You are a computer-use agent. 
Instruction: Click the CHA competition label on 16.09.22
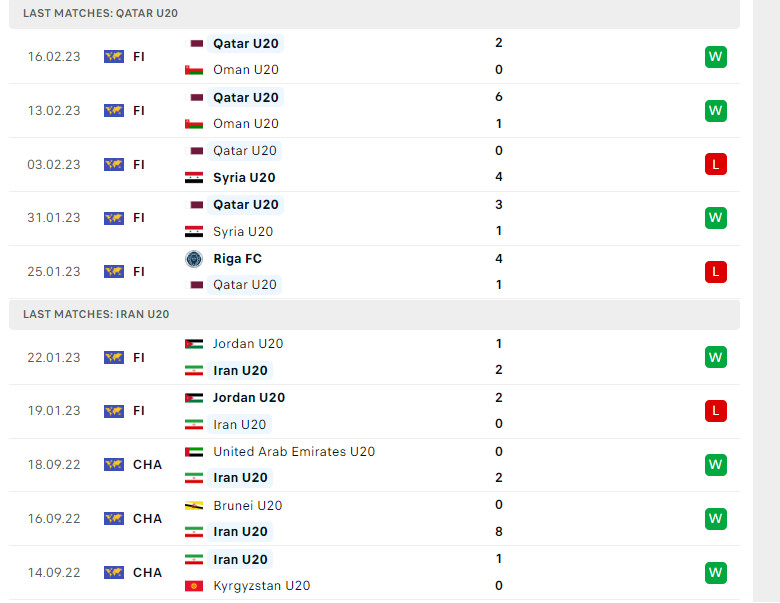click(x=147, y=518)
